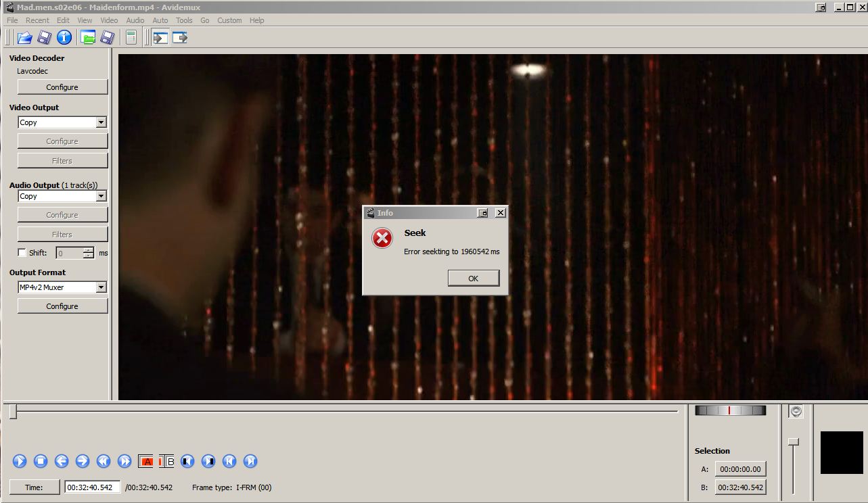Open the Edit menu
This screenshot has width=868, height=503.
63,20
